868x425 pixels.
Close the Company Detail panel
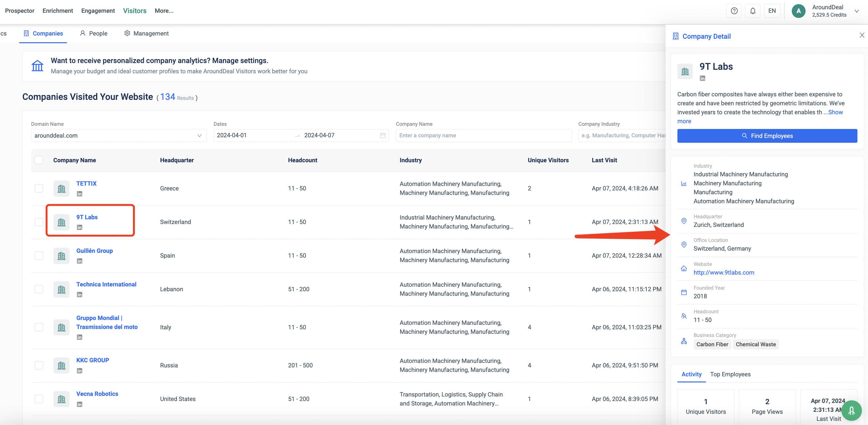[x=862, y=35]
